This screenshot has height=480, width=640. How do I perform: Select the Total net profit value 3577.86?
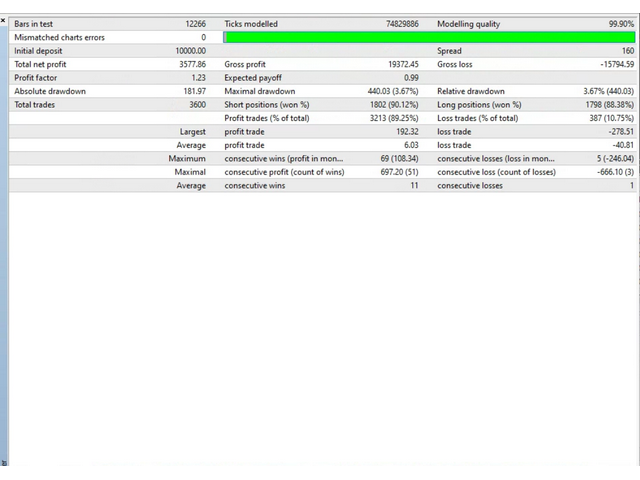192,64
